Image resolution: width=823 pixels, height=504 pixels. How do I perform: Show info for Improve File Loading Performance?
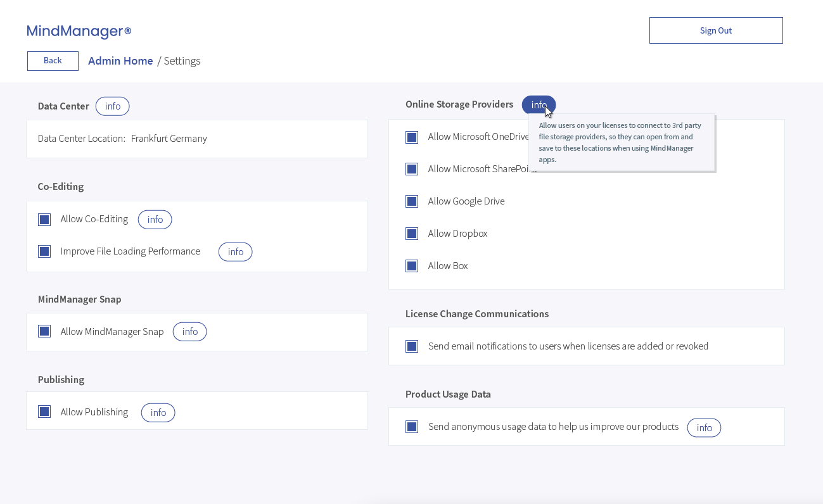pyautogui.click(x=235, y=252)
